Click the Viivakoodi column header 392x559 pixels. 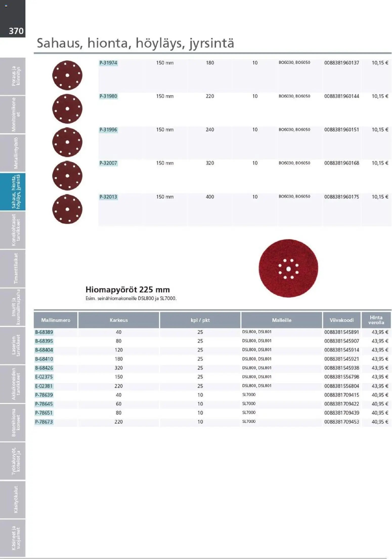click(341, 320)
